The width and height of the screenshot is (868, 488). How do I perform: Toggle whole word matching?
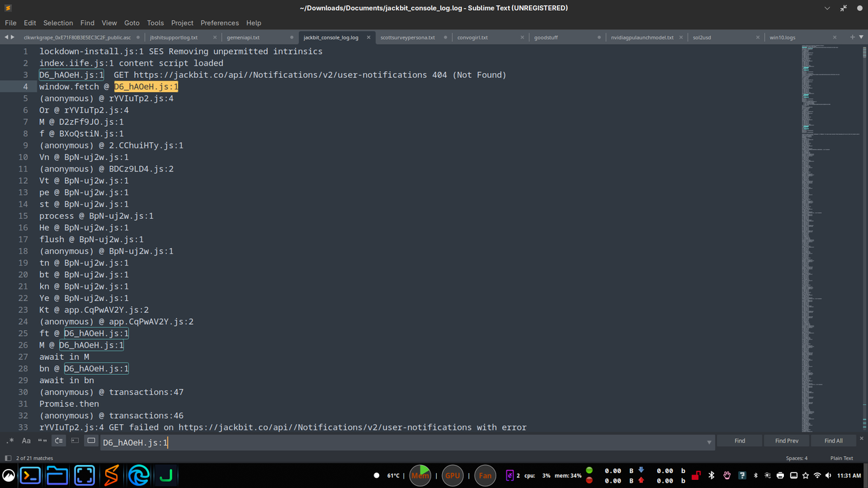tap(43, 441)
